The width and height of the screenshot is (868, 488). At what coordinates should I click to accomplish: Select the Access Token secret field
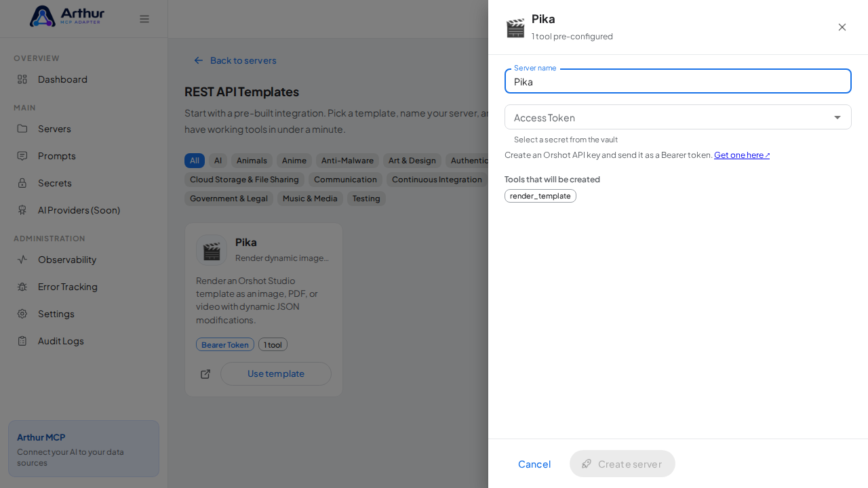coord(678,117)
